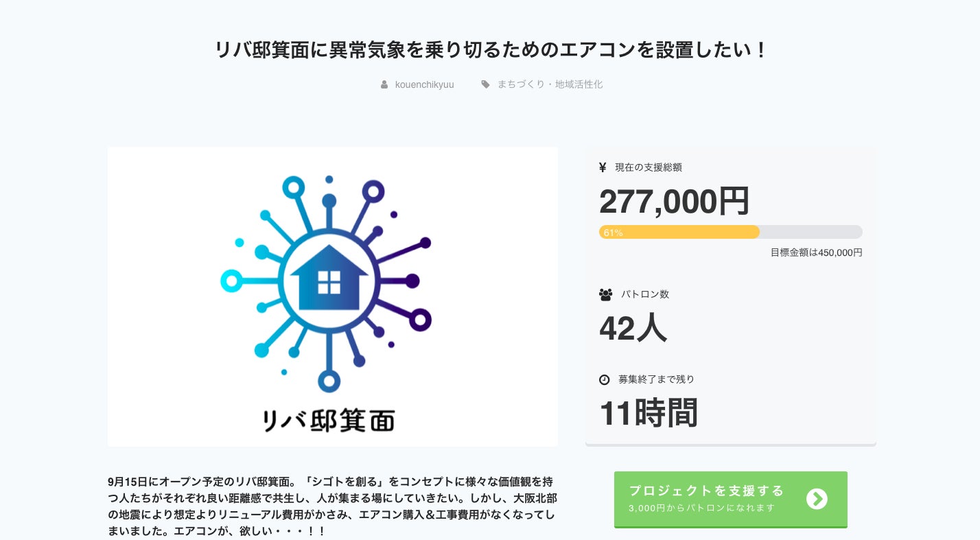Screen dimensions: 980x540
Task: Click the clock icon beside 募集終了まで残り
Action: [x=605, y=379]
